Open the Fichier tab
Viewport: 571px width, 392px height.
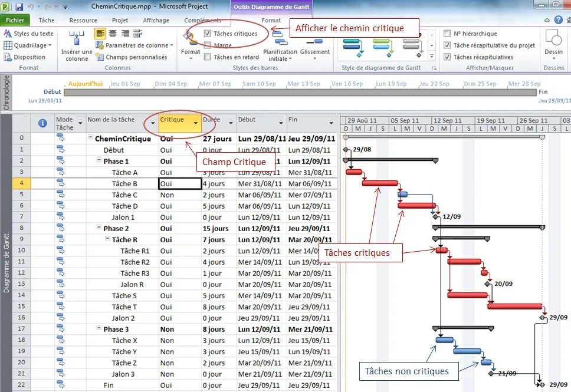point(15,21)
